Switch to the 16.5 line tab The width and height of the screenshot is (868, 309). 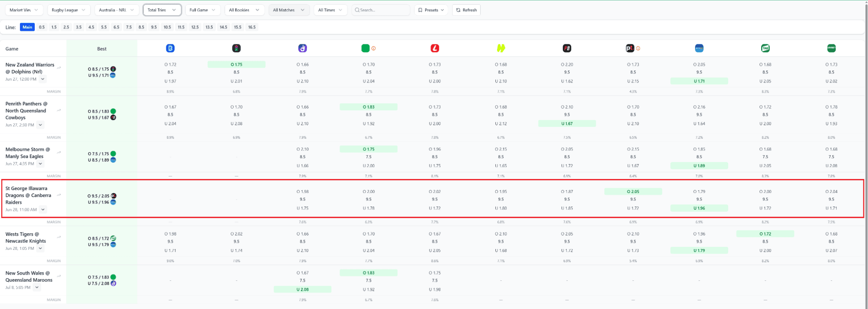click(x=252, y=27)
